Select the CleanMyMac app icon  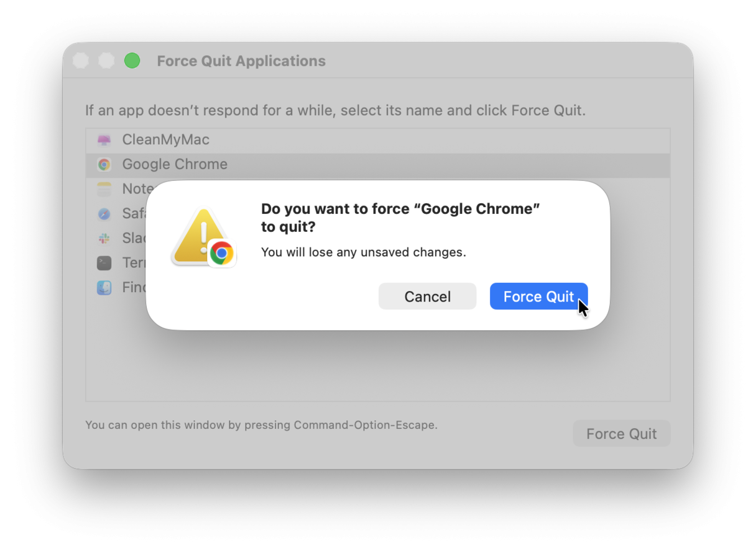click(x=104, y=139)
